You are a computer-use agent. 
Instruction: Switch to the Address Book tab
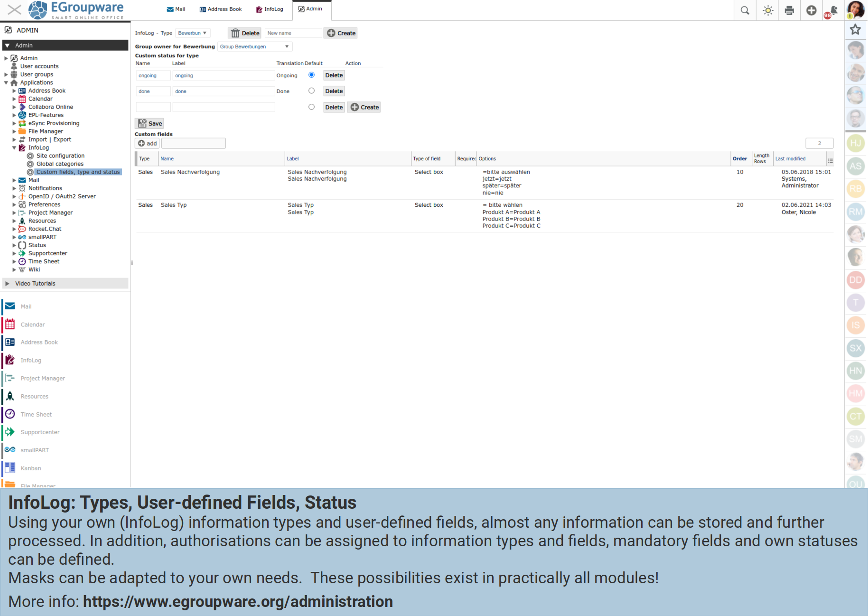(221, 9)
